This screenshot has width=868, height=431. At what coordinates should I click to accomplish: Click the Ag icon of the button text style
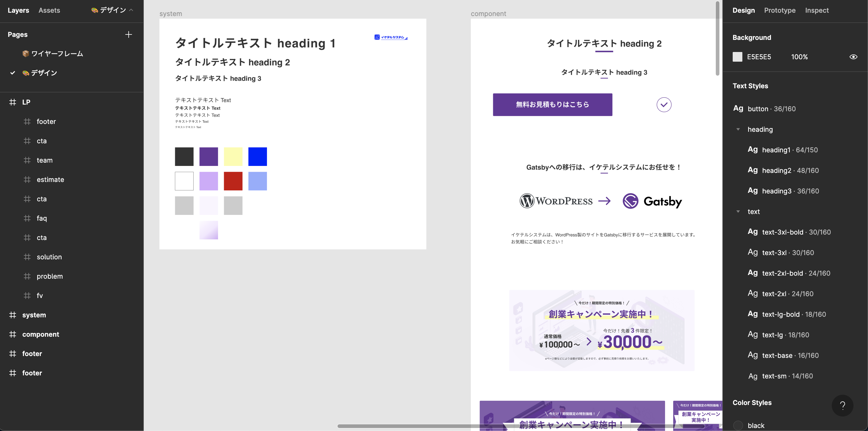(738, 108)
